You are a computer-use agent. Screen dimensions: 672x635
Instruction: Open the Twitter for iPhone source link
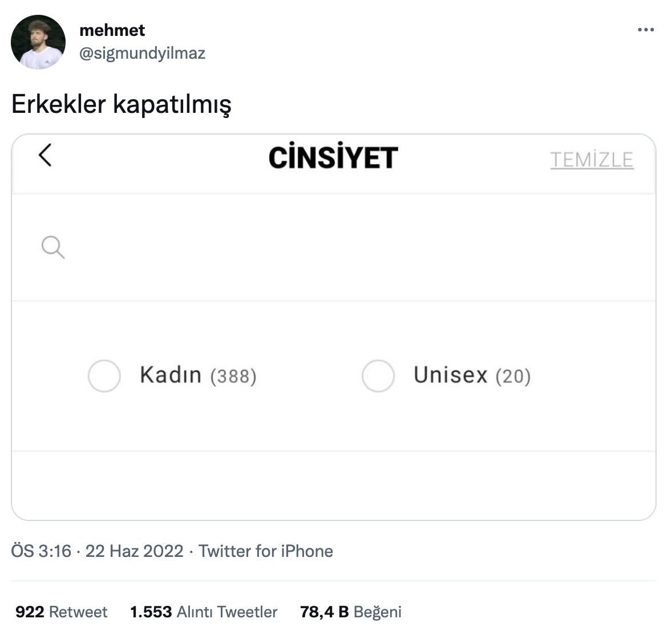point(266,551)
